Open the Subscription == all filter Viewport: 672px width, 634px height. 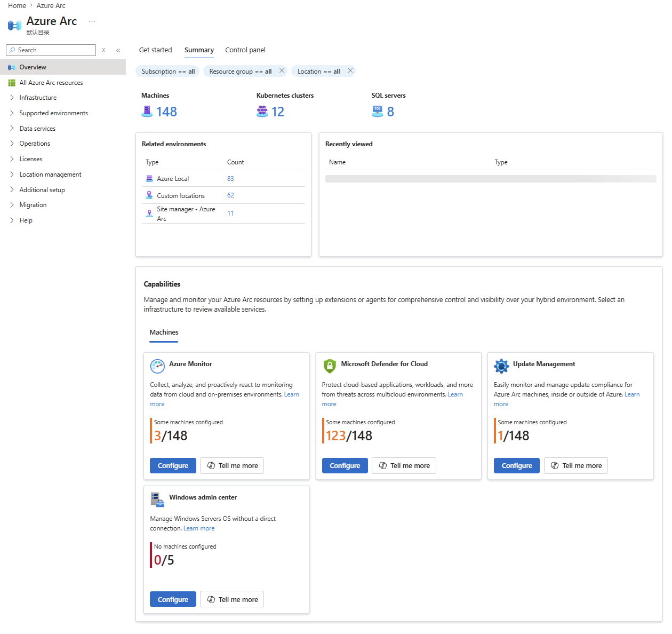click(x=167, y=72)
